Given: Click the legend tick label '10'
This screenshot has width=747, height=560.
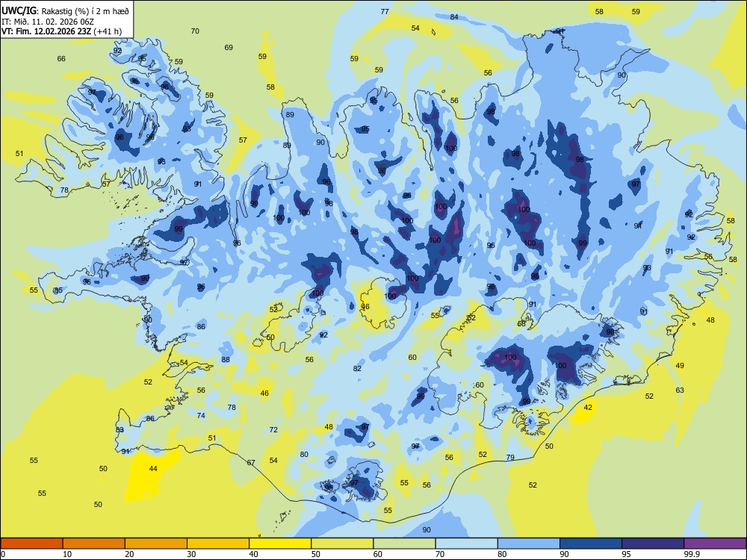Looking at the screenshot, I should [x=67, y=554].
